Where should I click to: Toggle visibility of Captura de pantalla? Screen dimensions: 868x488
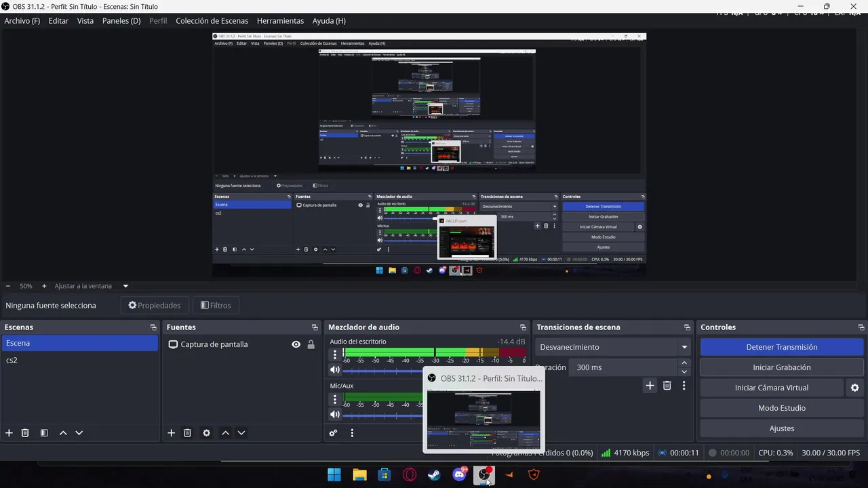[x=296, y=344]
